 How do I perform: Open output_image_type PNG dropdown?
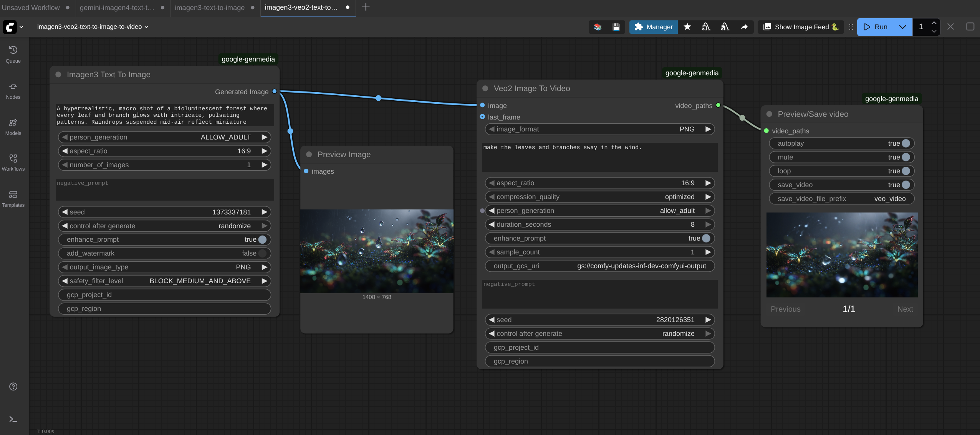tap(164, 267)
